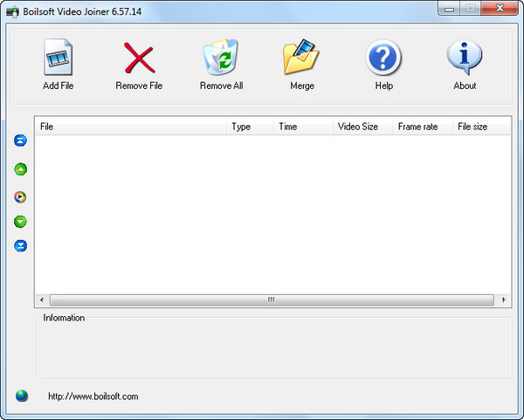This screenshot has height=420, width=524.
Task: Open Help via the question mark icon
Action: click(383, 59)
